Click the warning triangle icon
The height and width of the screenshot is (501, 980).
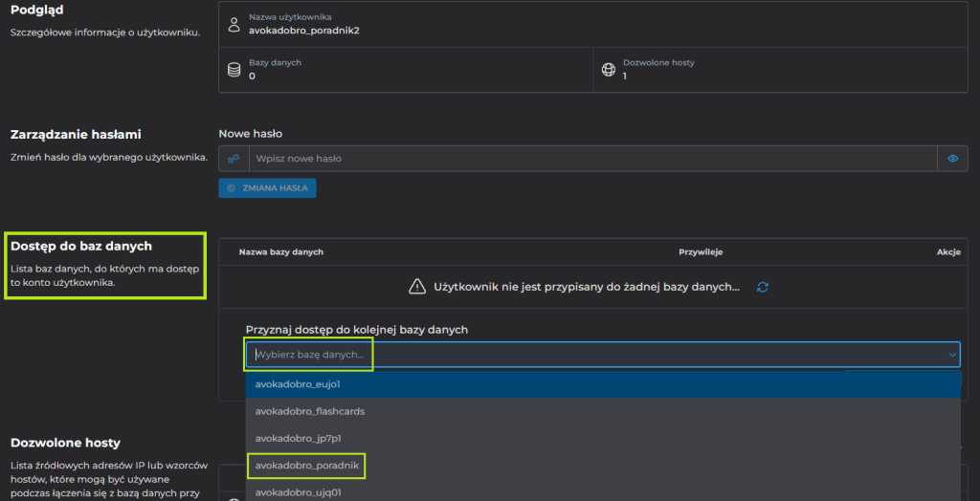(x=417, y=287)
